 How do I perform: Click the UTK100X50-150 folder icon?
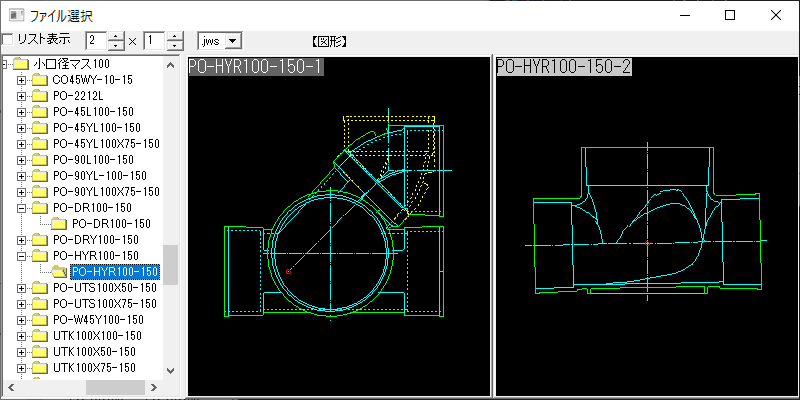point(39,352)
